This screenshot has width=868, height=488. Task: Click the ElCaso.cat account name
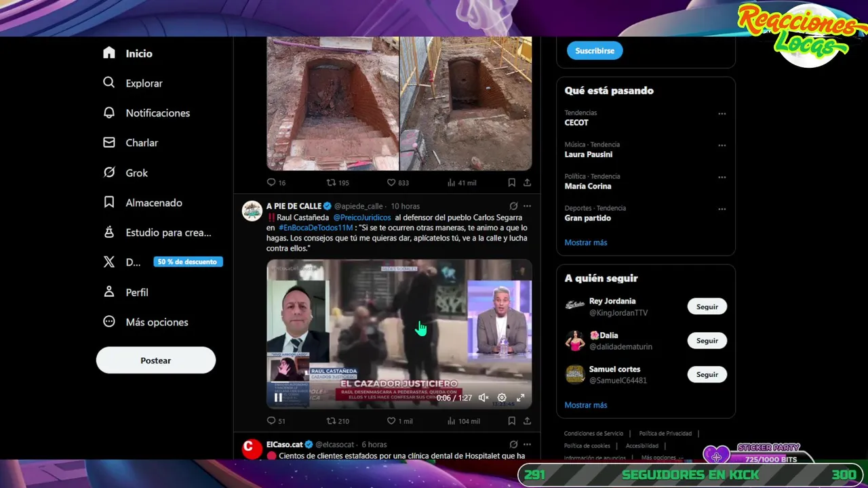(x=285, y=445)
